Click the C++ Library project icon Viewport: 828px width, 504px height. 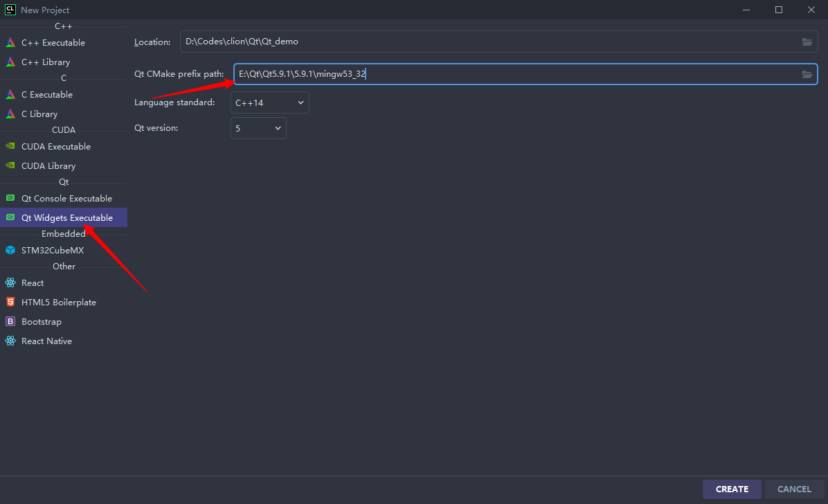(x=10, y=62)
